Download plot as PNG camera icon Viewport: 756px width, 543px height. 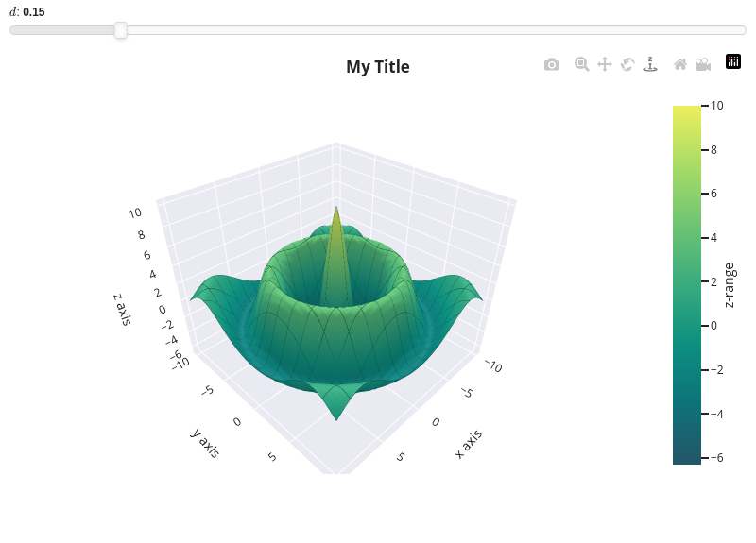pos(552,64)
